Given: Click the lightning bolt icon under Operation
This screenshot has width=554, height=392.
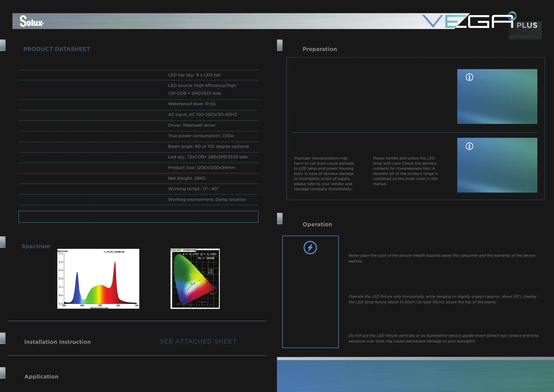Looking at the screenshot, I should pyautogui.click(x=310, y=247).
